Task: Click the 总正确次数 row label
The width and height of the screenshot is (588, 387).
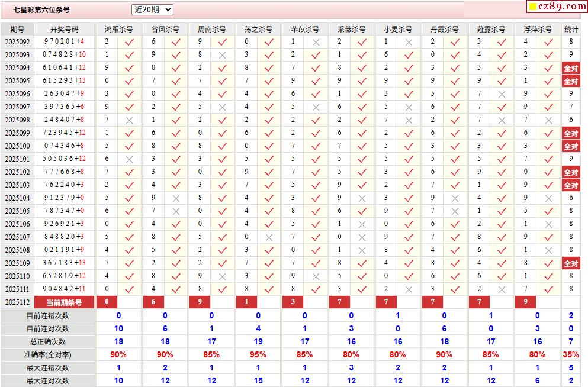Action: click(x=47, y=341)
